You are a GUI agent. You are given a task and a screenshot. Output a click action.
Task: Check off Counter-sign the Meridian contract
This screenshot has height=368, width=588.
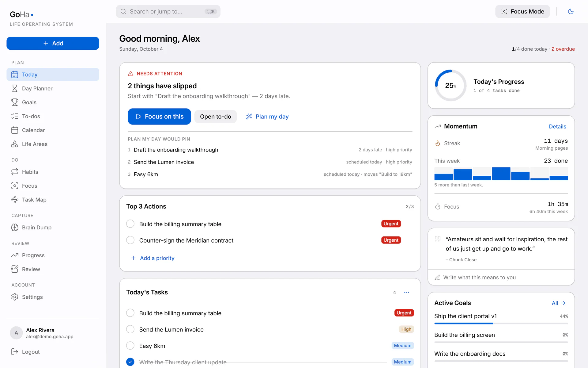point(130,240)
